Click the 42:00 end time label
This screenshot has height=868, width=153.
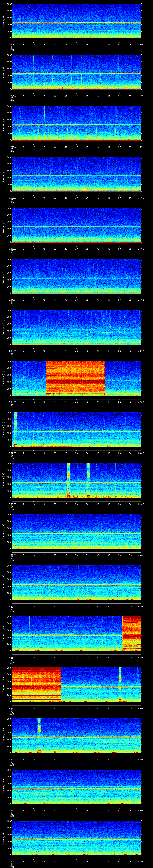(141, 657)
